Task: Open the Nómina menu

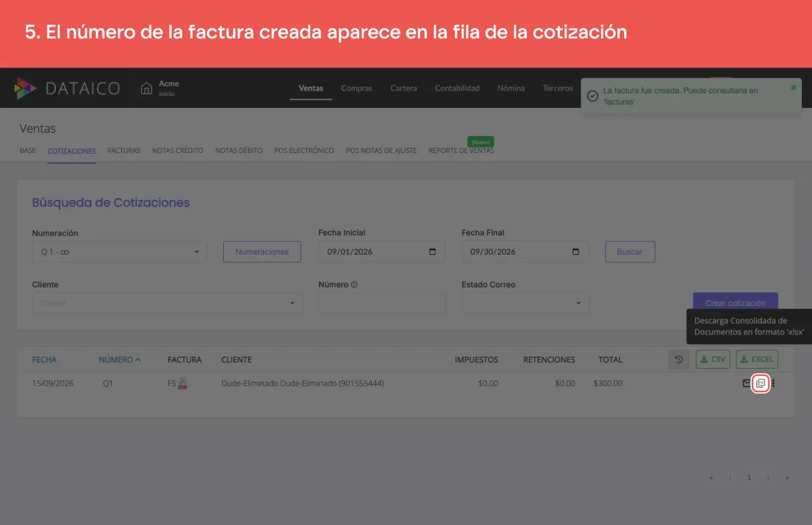Action: click(x=511, y=88)
